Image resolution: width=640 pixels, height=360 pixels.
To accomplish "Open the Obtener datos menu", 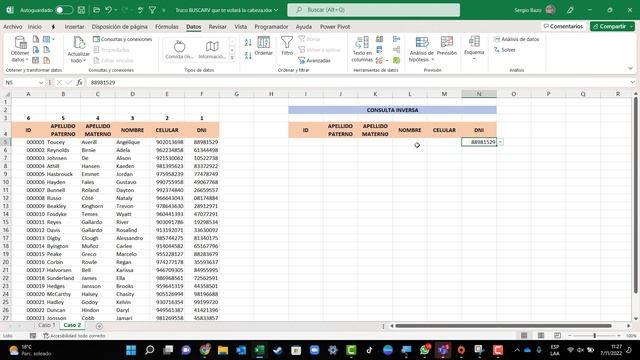I will [20, 49].
